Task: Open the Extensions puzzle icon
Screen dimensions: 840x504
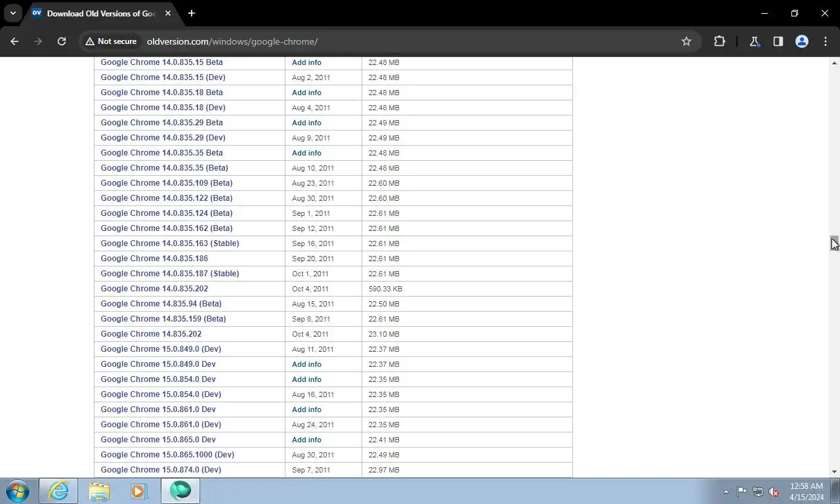Action: 719,41
